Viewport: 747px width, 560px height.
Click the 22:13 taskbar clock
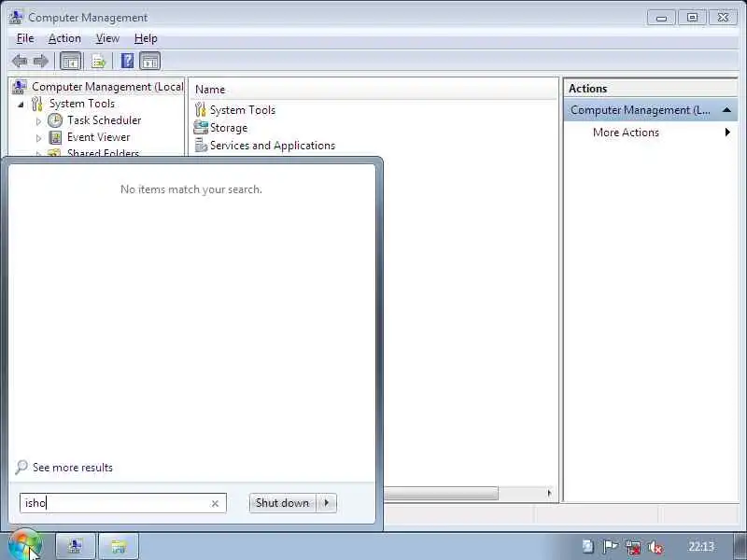[701, 547]
